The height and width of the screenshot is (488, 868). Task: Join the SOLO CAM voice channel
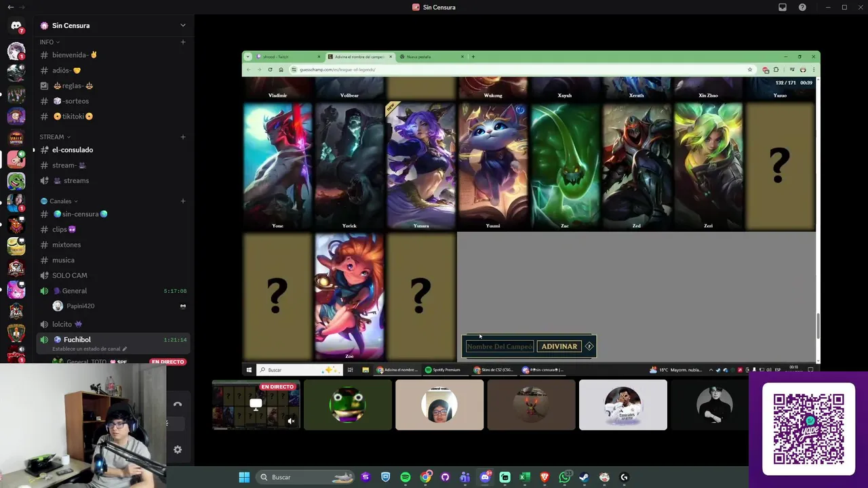(x=112, y=276)
